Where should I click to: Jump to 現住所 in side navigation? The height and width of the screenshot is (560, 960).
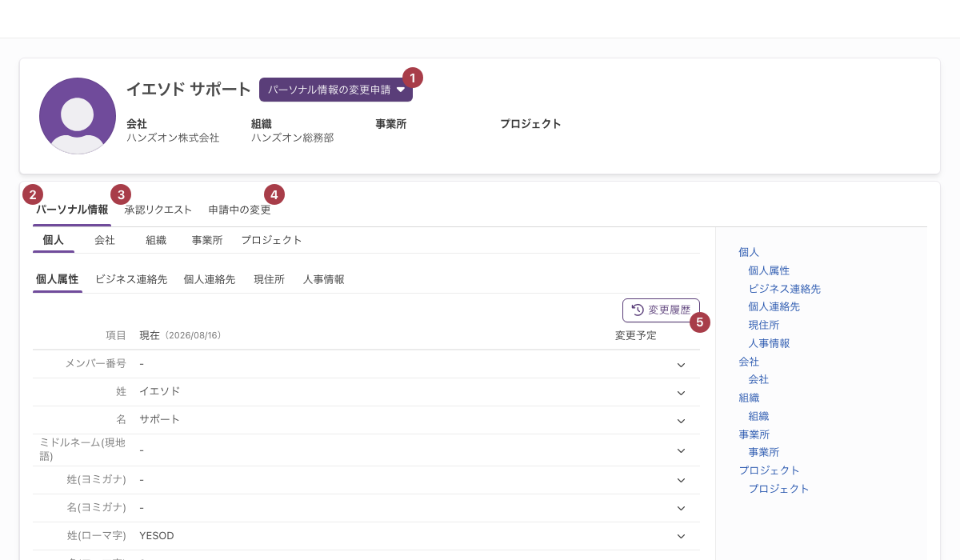click(x=764, y=325)
